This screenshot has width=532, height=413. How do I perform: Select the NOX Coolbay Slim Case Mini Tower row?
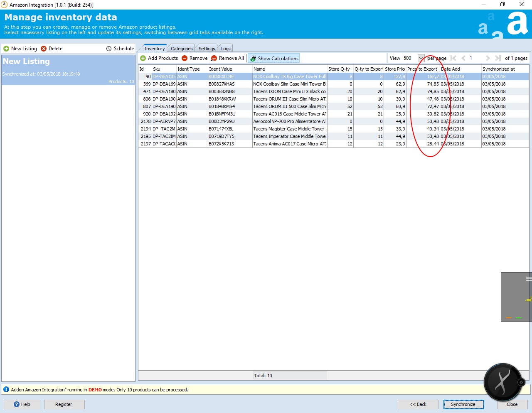point(333,84)
